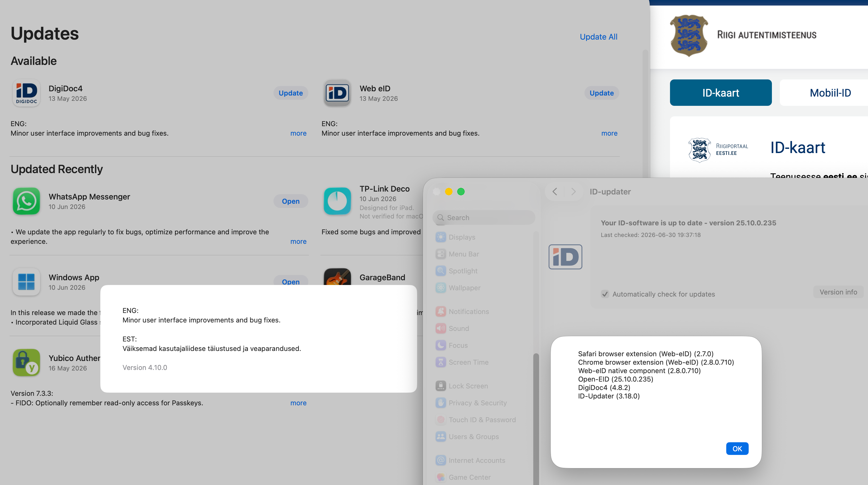Click the 'Updated Recently' heading
This screenshot has width=868, height=485.
(56, 169)
